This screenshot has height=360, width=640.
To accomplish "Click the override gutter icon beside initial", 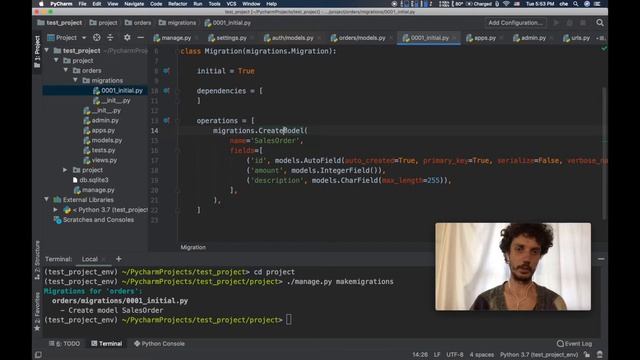I will click(x=166, y=71).
